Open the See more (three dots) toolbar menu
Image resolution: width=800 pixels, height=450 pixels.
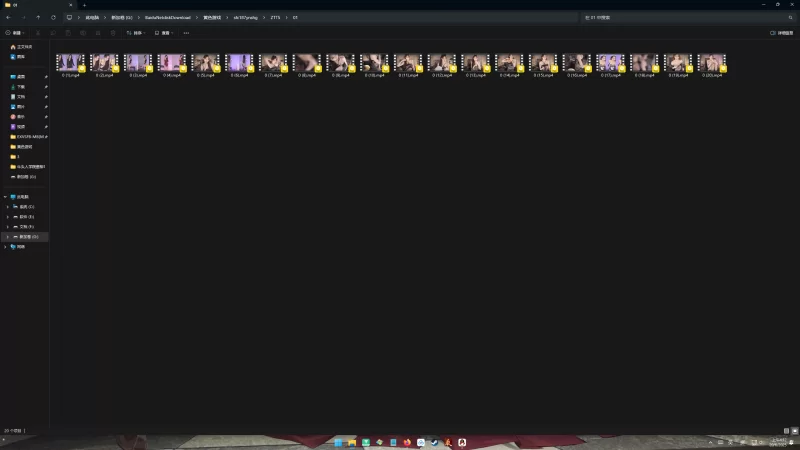(x=186, y=33)
